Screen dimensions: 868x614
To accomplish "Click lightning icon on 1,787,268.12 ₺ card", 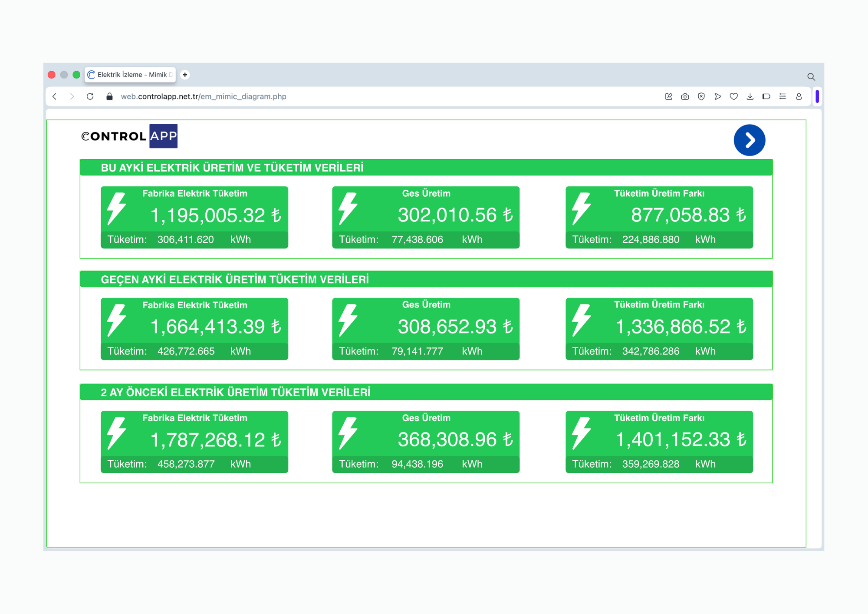I will click(x=116, y=433).
